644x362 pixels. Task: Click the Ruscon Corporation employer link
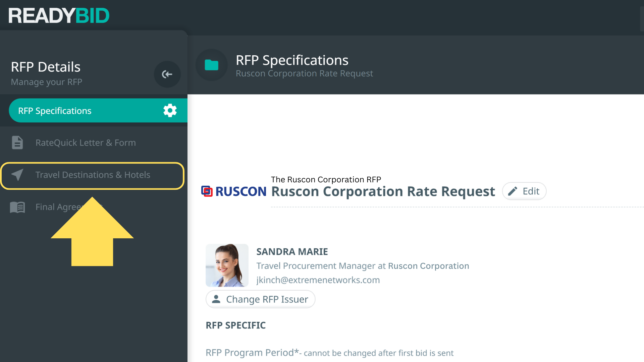click(428, 266)
